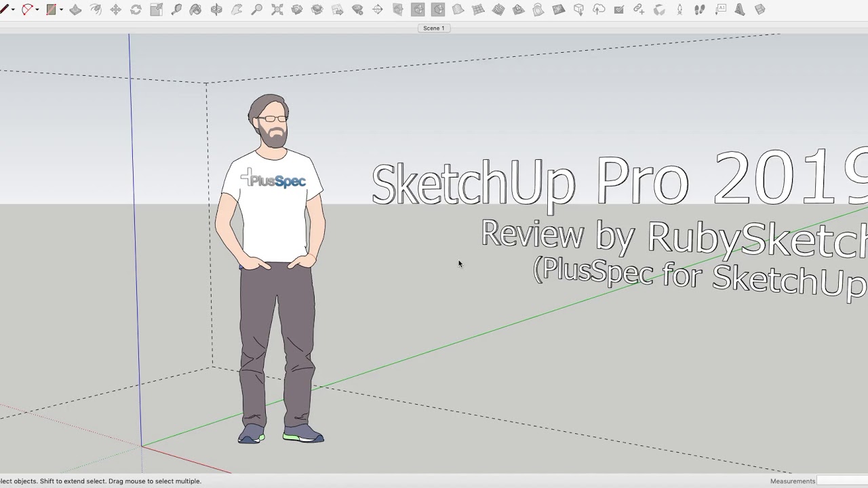The height and width of the screenshot is (488, 868).
Task: Open the Extension Manager icon
Action: tap(357, 9)
